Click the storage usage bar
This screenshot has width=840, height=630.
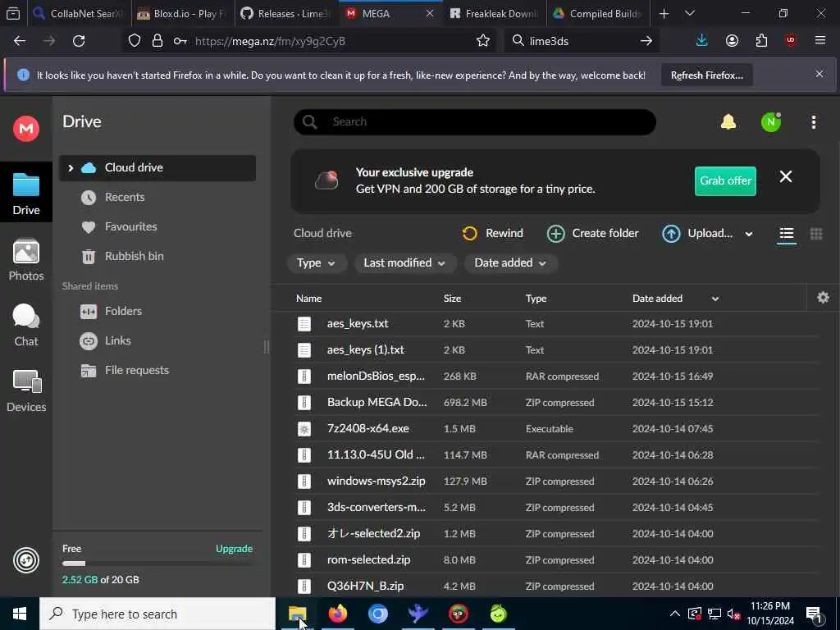pyautogui.click(x=157, y=564)
